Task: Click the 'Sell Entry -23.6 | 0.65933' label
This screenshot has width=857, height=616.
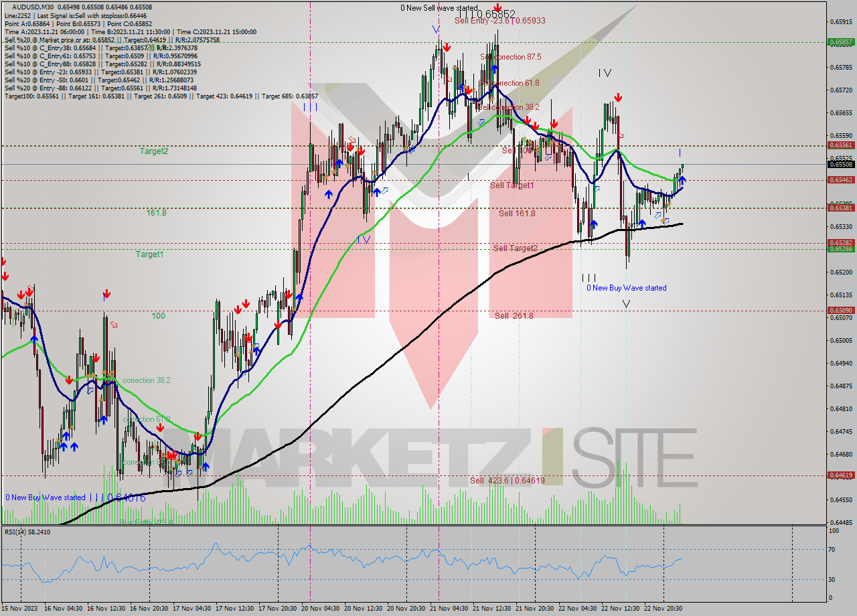Action: pyautogui.click(x=499, y=21)
